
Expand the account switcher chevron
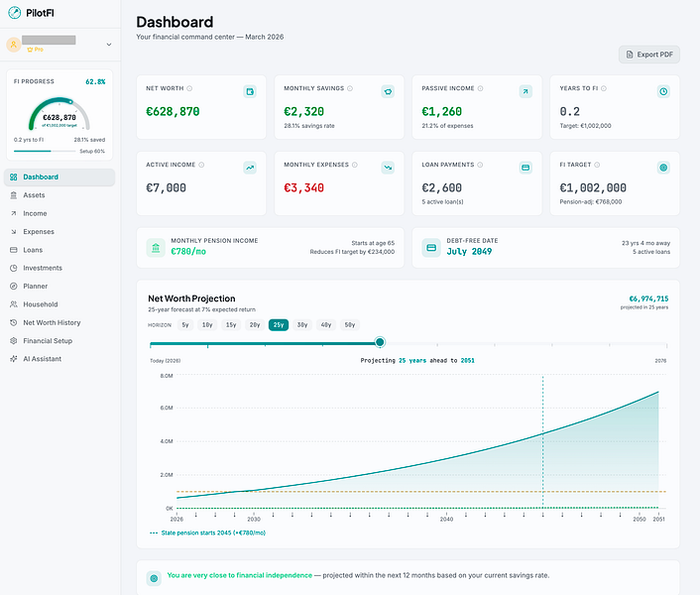(x=109, y=45)
